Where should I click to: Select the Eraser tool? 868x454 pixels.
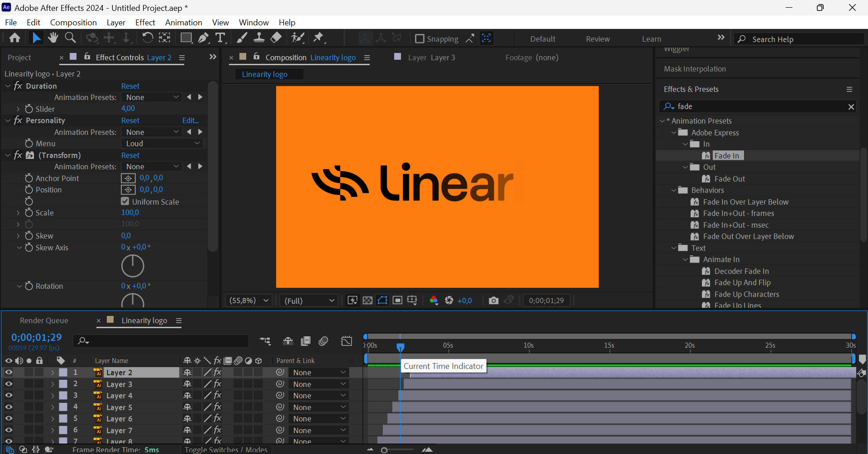276,38
